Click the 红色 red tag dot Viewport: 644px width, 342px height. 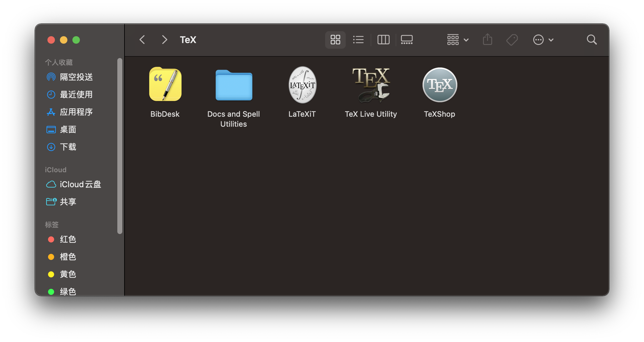(x=51, y=239)
